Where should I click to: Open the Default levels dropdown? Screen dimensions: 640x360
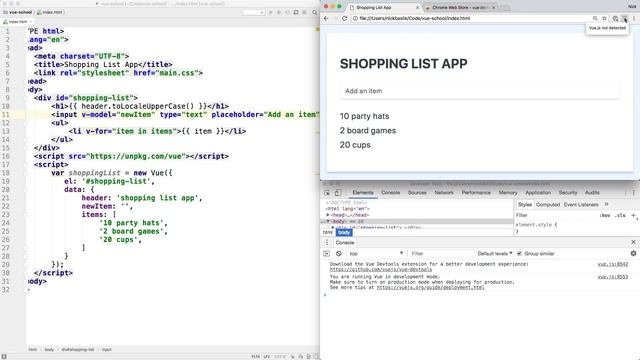pos(495,253)
